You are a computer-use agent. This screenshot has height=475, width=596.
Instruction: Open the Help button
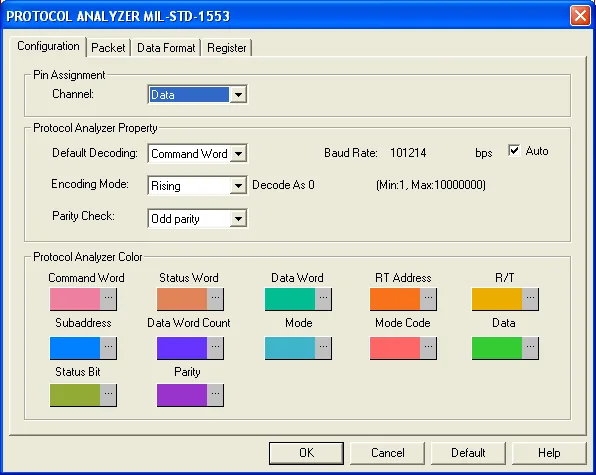(549, 453)
